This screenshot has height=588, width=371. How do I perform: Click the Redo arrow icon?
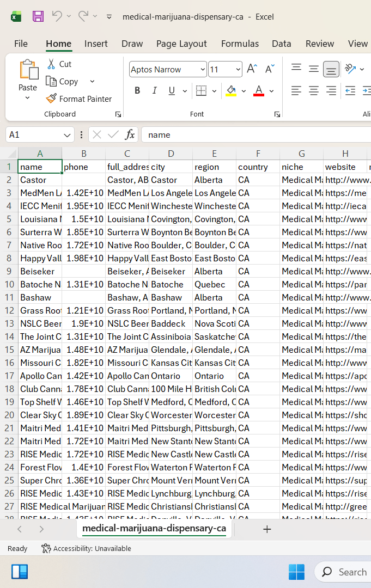pyautogui.click(x=83, y=16)
